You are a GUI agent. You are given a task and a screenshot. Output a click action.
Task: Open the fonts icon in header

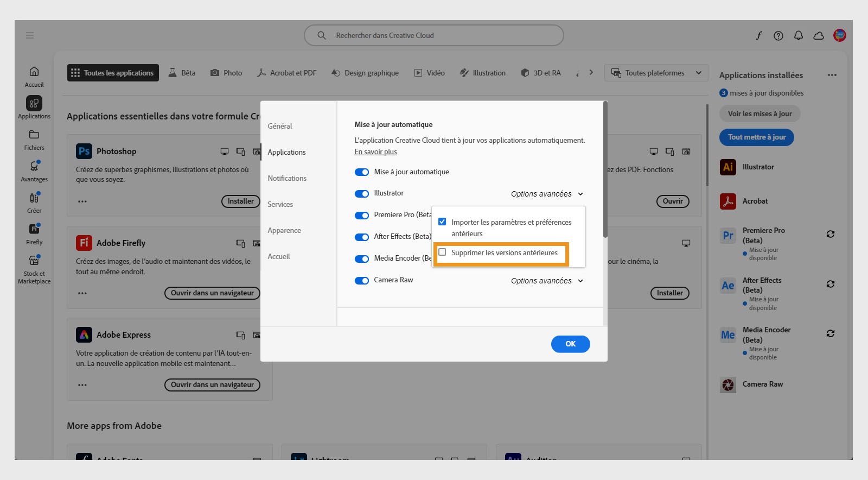pyautogui.click(x=758, y=35)
